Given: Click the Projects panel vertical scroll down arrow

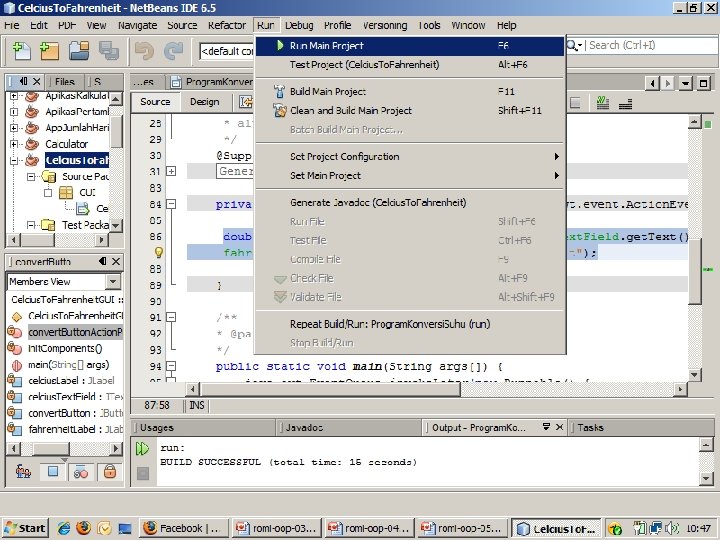Looking at the screenshot, I should (116, 225).
